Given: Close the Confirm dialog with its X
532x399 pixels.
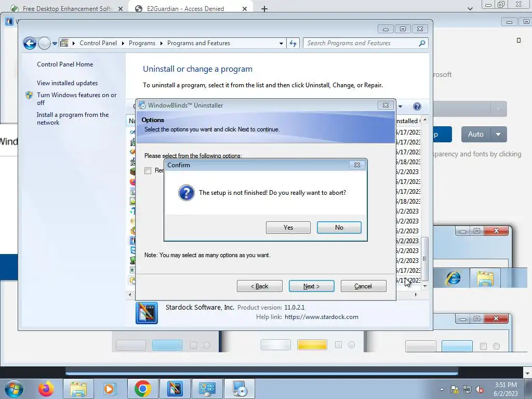Looking at the screenshot, I should click(357, 165).
